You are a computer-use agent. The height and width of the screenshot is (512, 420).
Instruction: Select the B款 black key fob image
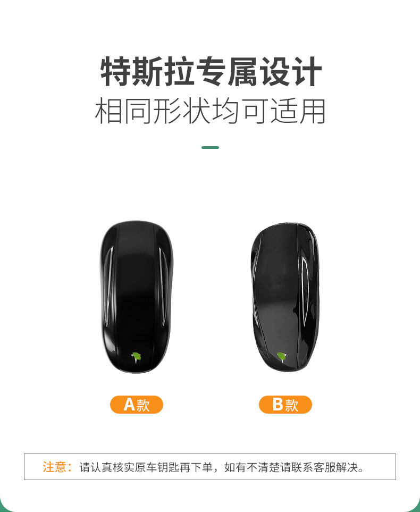[284, 297]
